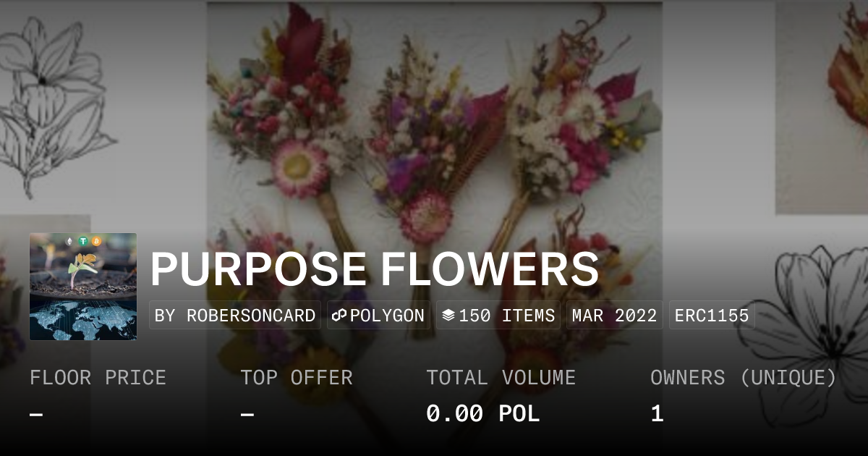Click the ERC1155 token standard badge

pos(712,316)
